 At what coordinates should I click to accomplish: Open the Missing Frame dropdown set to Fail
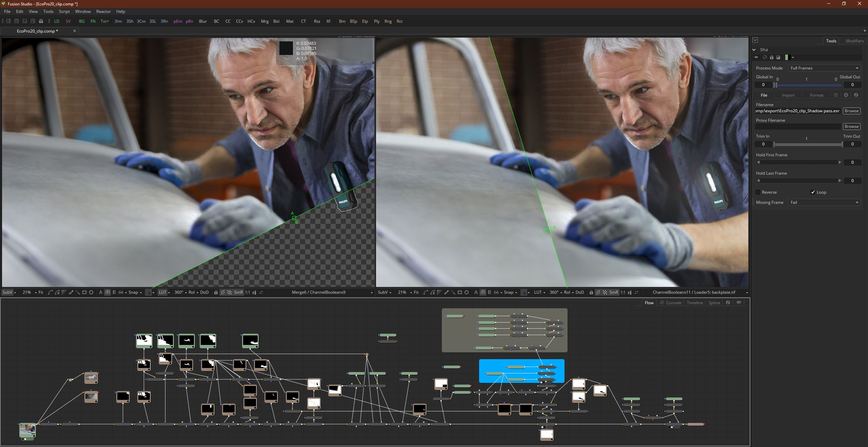(x=824, y=202)
